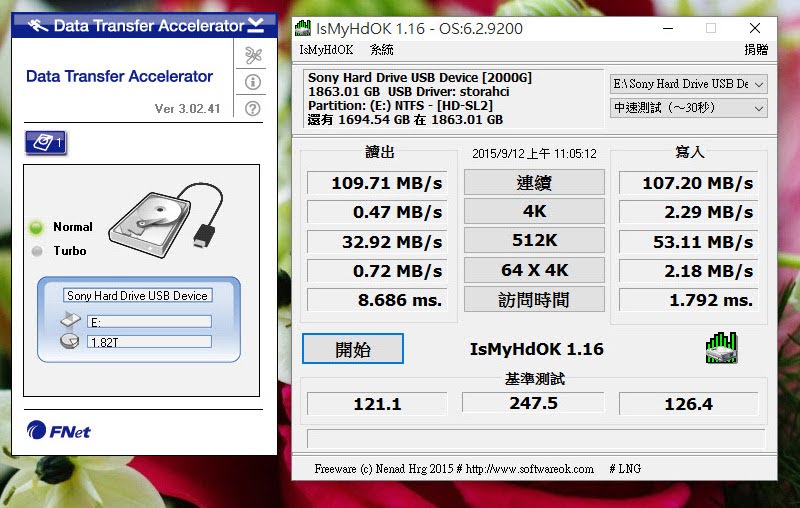This screenshot has height=508, width=800.
Task: Open the info icon in Data Transfer Accelerator
Action: (253, 82)
